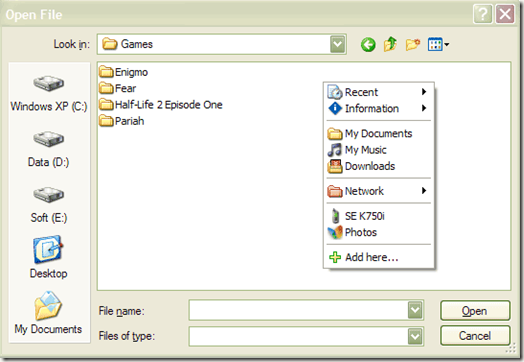Select the Half-Life 2 Episode One folder
The image size is (524, 362).
(161, 105)
